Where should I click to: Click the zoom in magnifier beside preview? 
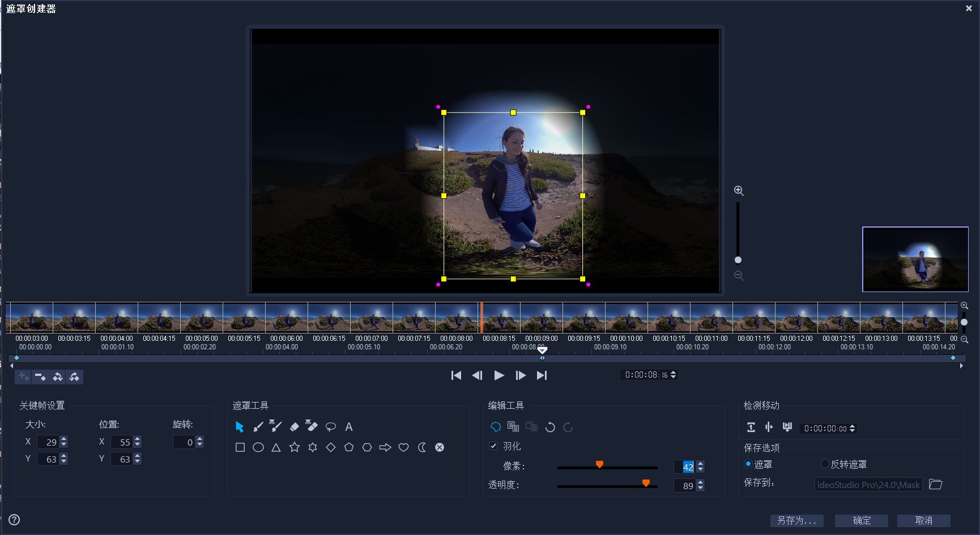[739, 191]
